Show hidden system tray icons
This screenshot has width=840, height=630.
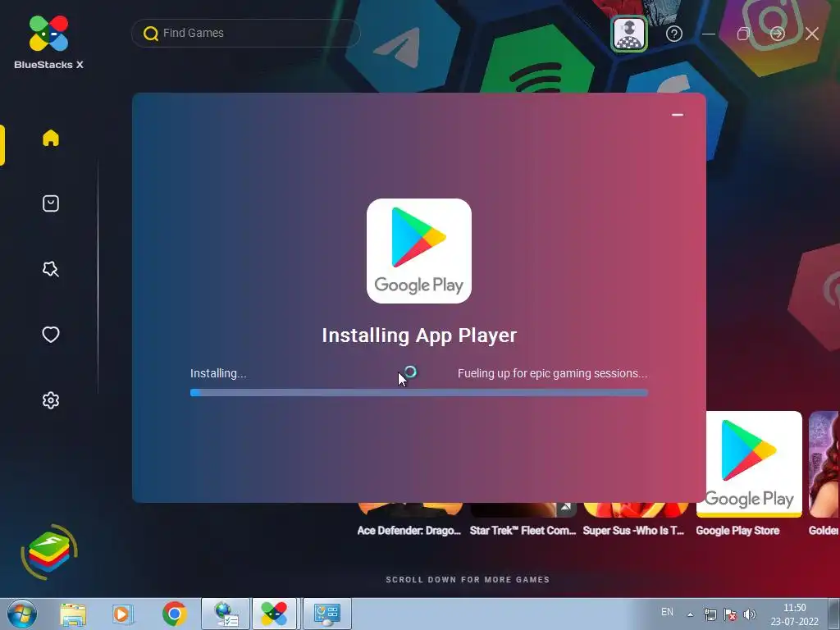click(691, 614)
